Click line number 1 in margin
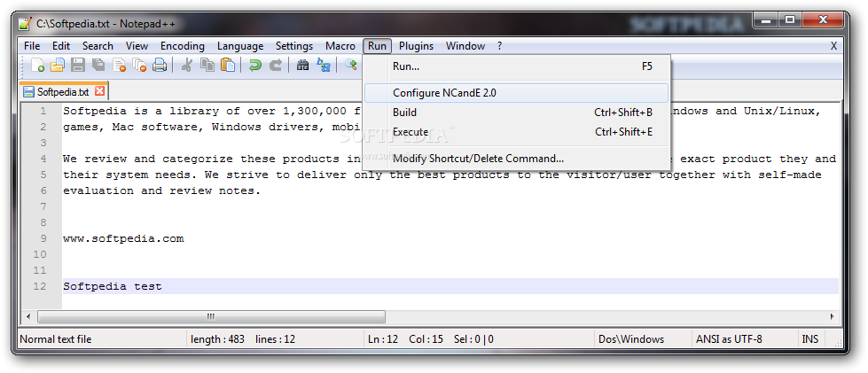Viewport: 868px width, 373px height. click(x=43, y=111)
